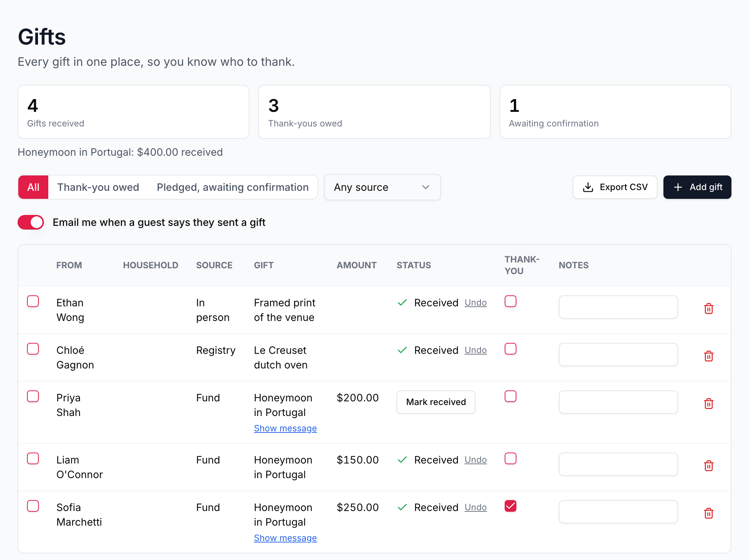
Task: Click notes field for Priya Shah
Action: pyautogui.click(x=618, y=402)
